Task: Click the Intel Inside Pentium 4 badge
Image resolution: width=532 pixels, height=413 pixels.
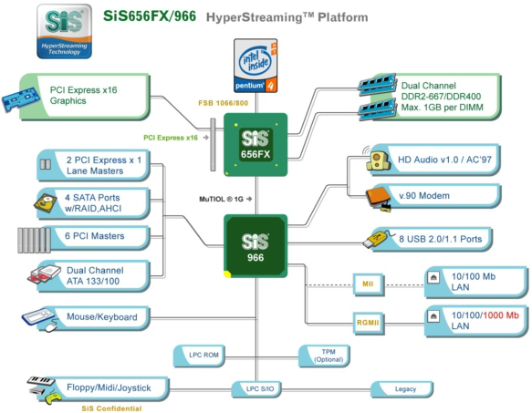Action: (x=256, y=66)
